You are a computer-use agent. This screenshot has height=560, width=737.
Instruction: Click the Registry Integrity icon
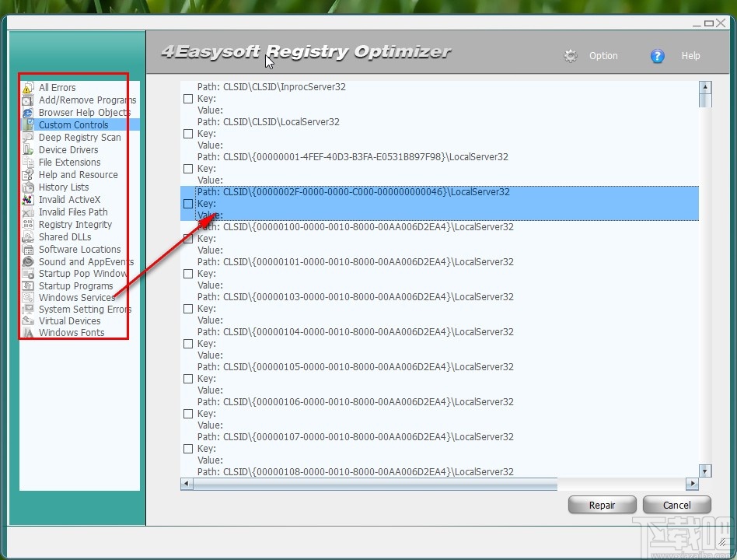click(28, 225)
